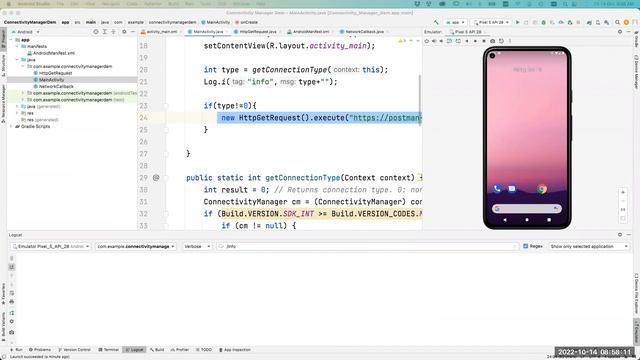Collapse all items in Project panel
This screenshot has height=360, width=640.
pos(113,31)
